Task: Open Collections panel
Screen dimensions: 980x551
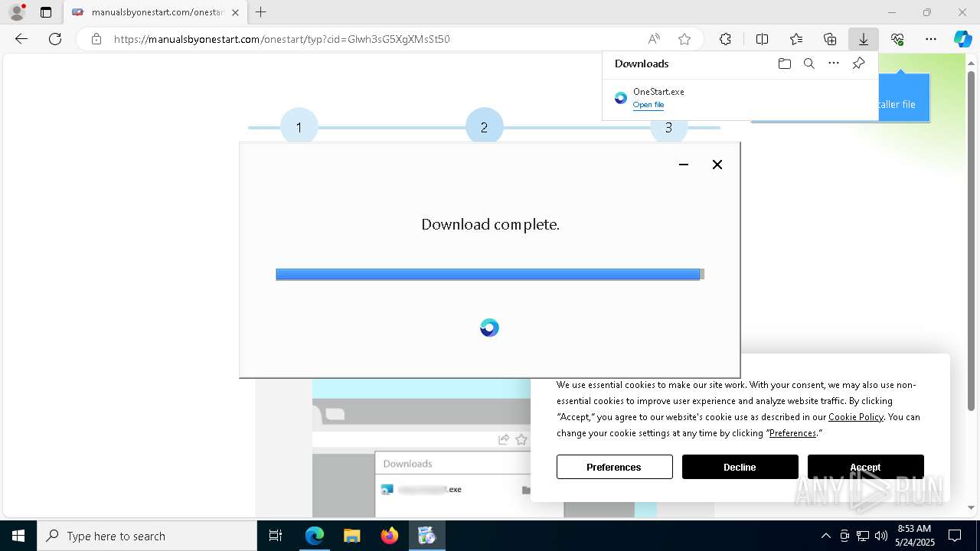Action: coord(830,39)
